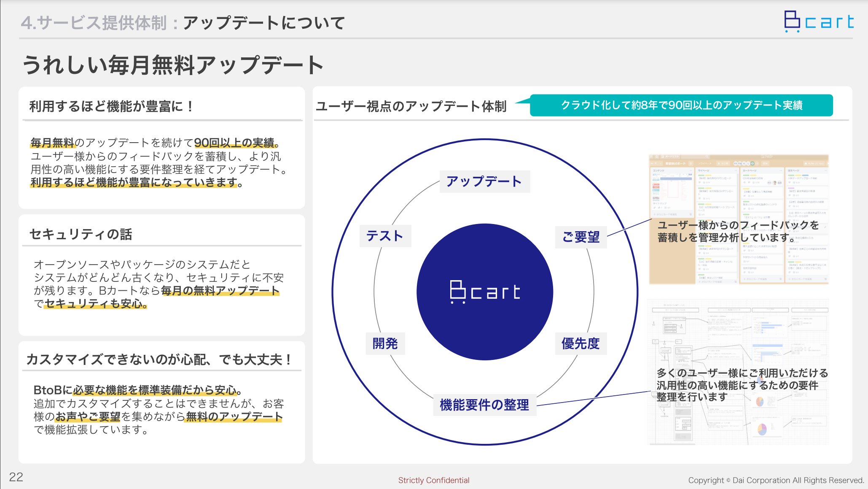868x489 pixels.
Task: Click the 利用するほど機能が豊富に！ heading
Action: coord(111,106)
